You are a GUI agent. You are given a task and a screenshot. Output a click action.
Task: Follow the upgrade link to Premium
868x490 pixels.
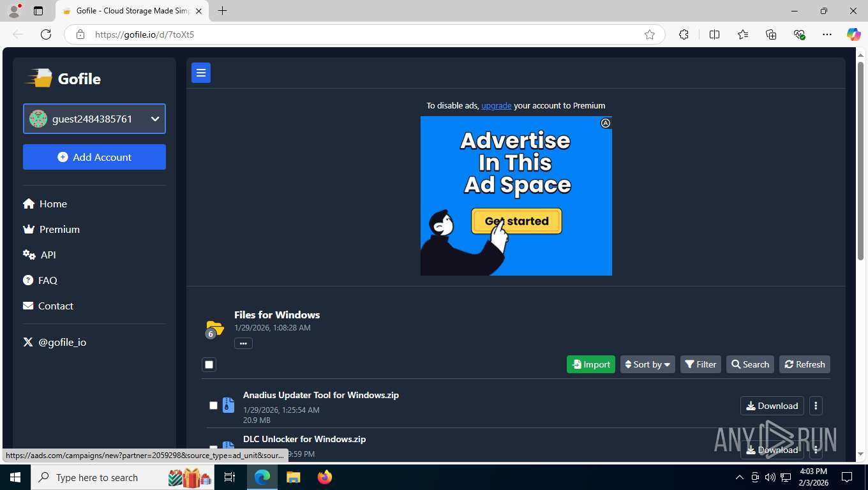pyautogui.click(x=496, y=105)
